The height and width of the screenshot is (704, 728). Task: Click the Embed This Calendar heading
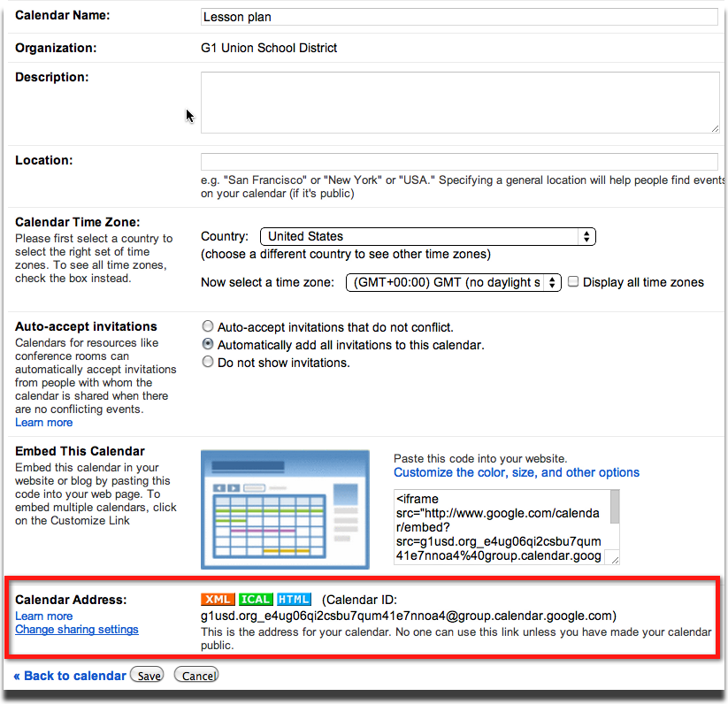click(x=80, y=451)
